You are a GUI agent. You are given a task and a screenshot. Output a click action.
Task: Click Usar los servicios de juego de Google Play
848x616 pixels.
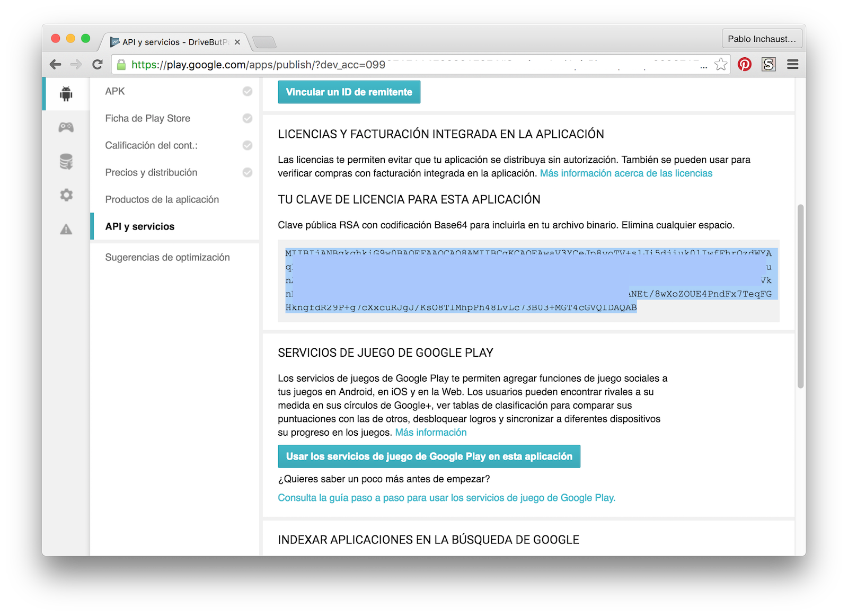(429, 456)
